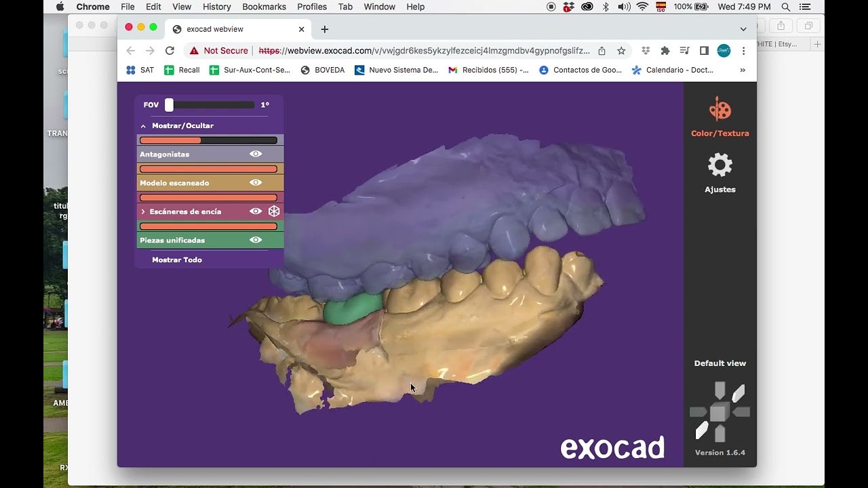Close the exocad webview tab
868x488 pixels.
(x=302, y=29)
